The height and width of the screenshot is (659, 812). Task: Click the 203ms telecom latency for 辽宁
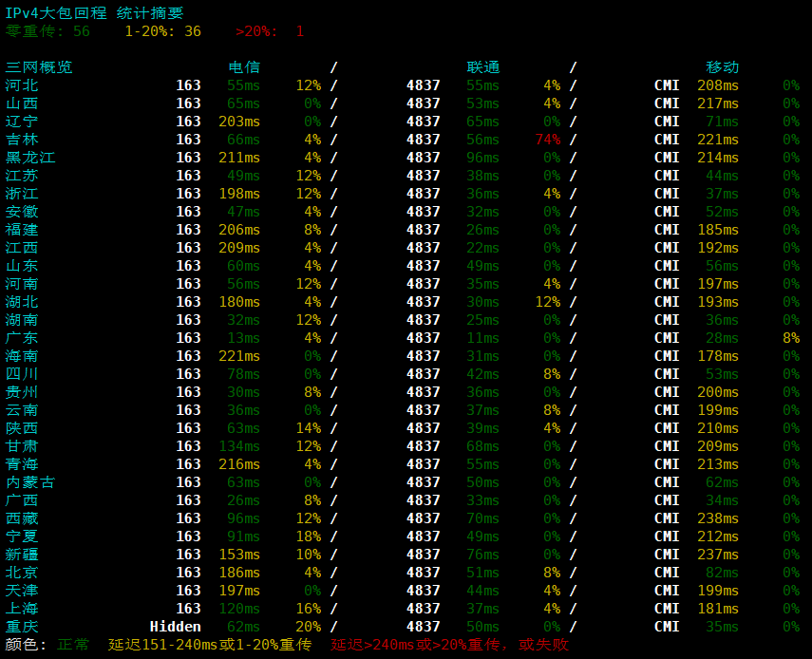(239, 122)
